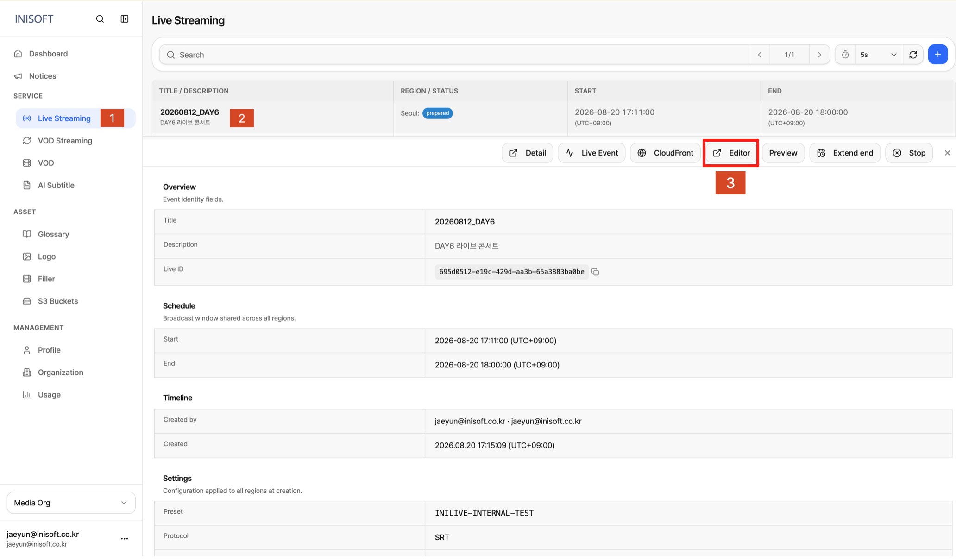The width and height of the screenshot is (956, 560).
Task: Open the Media Org organization dropdown
Action: coord(71,503)
